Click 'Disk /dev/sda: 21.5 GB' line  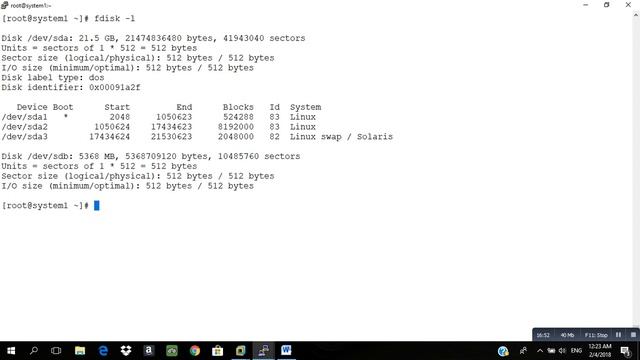pos(153,38)
